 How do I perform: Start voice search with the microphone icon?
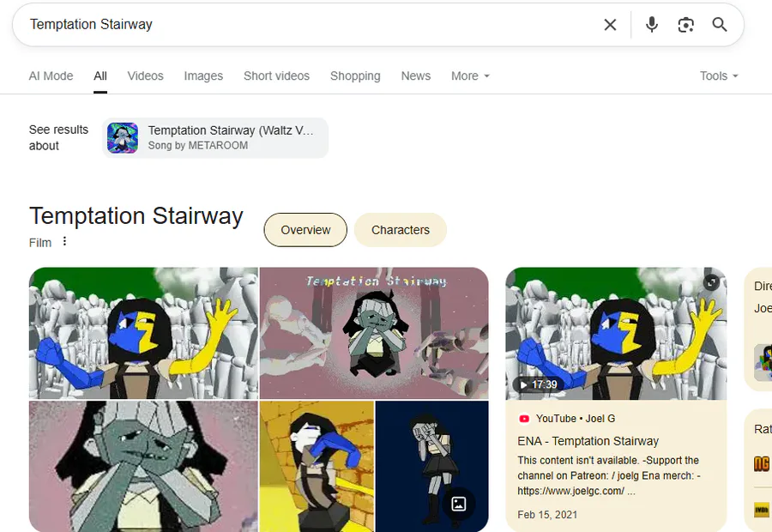click(x=651, y=25)
